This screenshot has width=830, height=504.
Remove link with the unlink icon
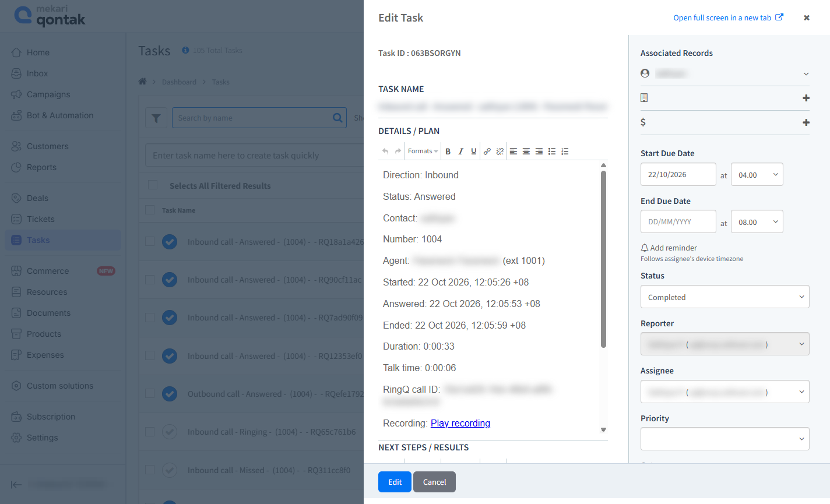point(500,151)
